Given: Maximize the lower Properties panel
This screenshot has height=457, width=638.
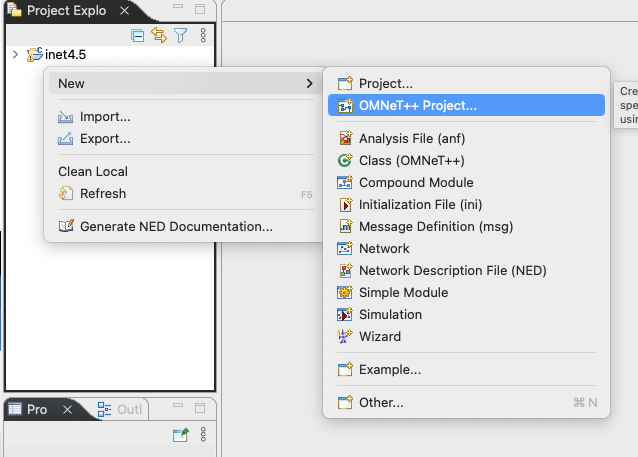Looking at the screenshot, I should 200,408.
